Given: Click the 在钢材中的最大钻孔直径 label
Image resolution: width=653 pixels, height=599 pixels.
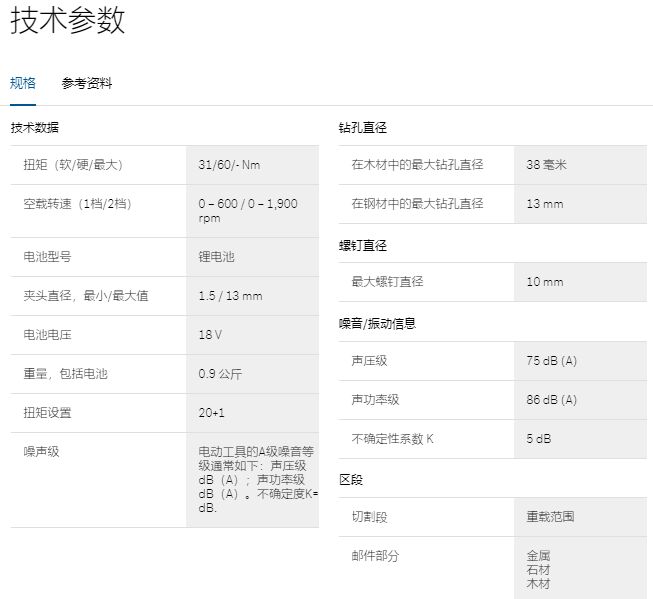Looking at the screenshot, I should 417,203.
